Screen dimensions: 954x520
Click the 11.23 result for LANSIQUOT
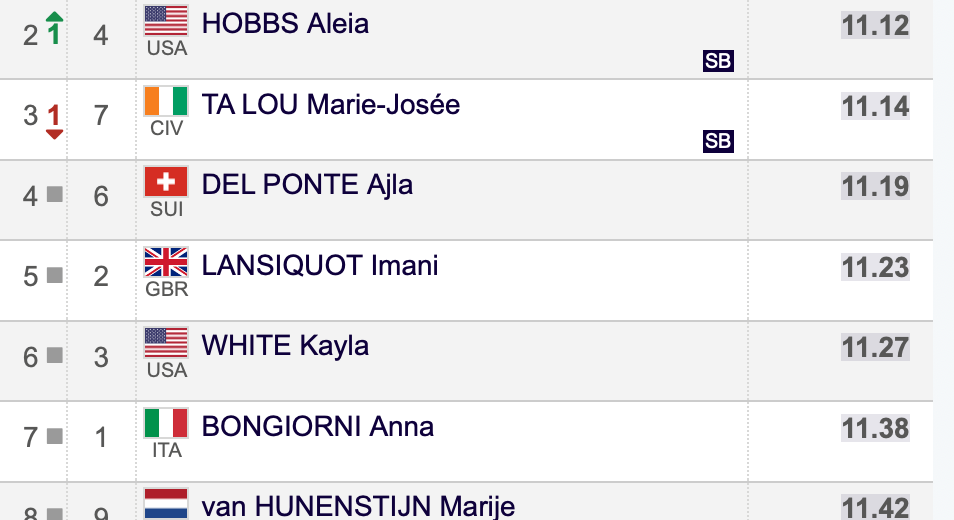(x=875, y=267)
